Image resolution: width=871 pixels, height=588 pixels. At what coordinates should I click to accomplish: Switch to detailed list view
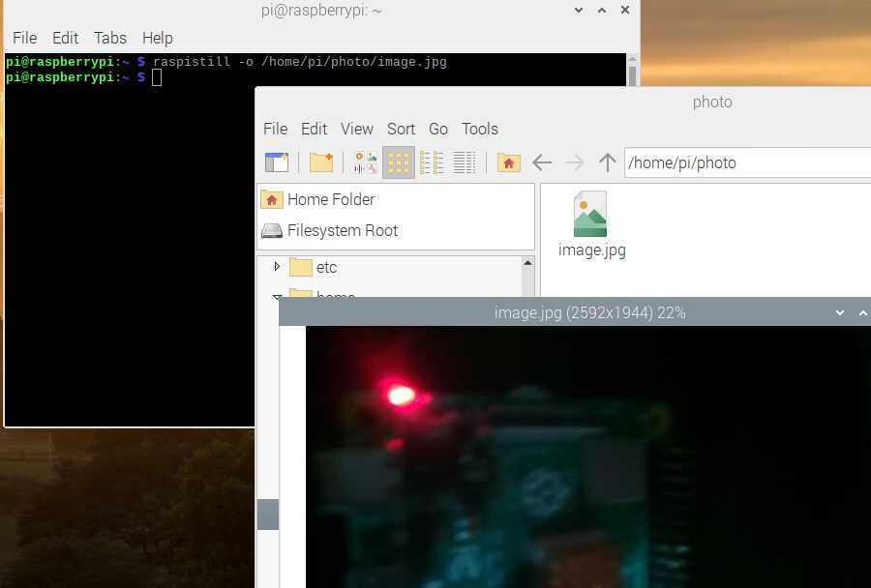[465, 162]
